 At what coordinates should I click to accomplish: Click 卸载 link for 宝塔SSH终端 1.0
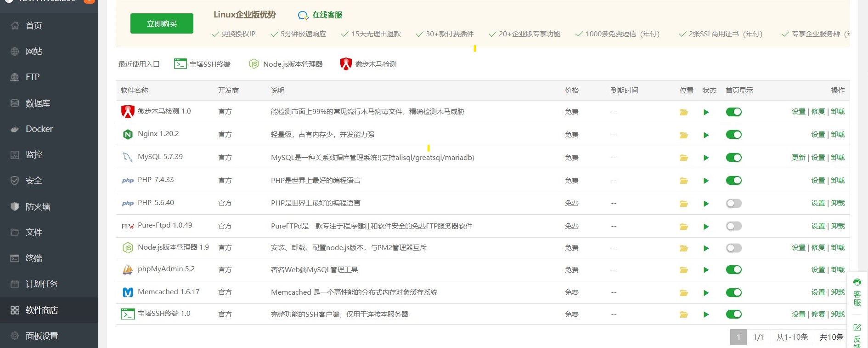click(x=838, y=314)
